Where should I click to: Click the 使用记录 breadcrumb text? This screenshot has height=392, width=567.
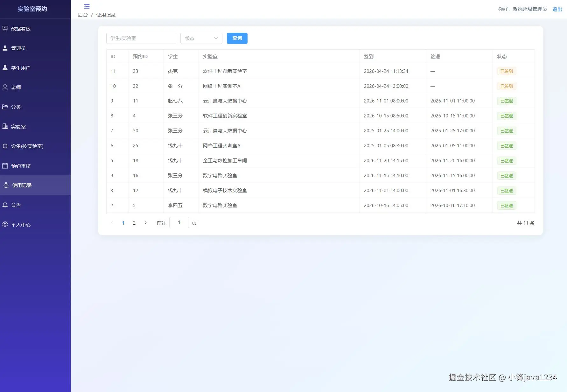(x=106, y=15)
